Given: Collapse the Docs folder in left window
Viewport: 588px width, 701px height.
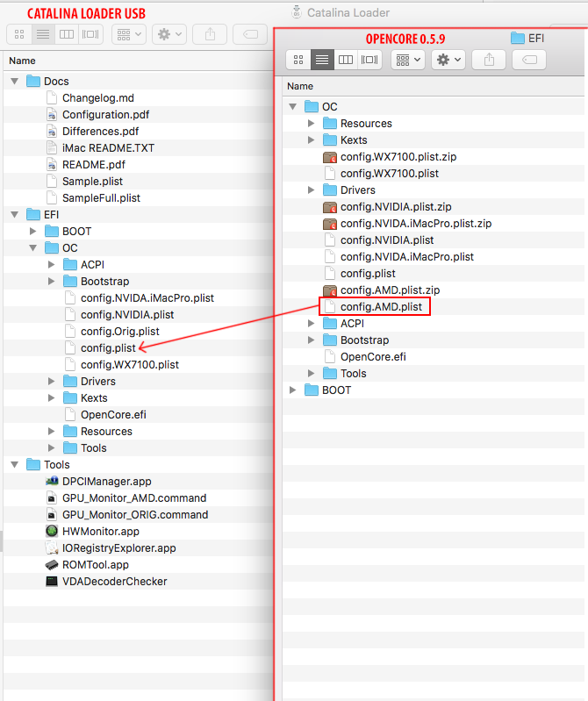Looking at the screenshot, I should 15,82.
